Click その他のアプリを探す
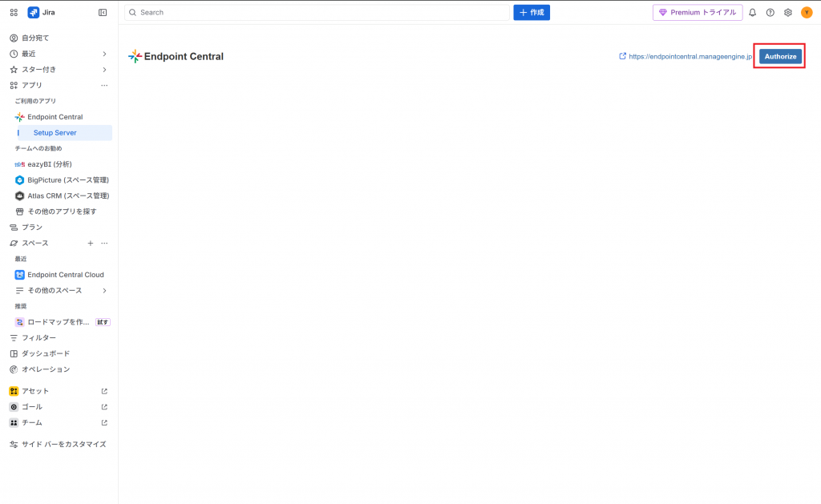Viewport: 821px width, 504px height. (x=63, y=212)
